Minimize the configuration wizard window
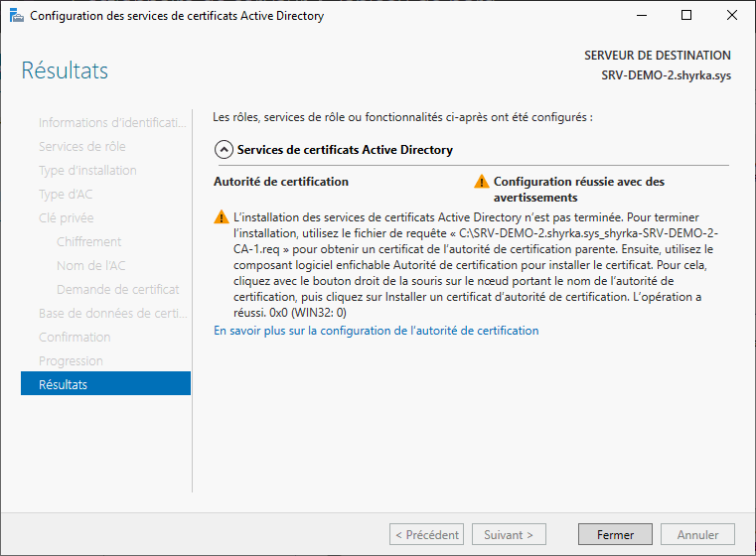 tap(641, 16)
